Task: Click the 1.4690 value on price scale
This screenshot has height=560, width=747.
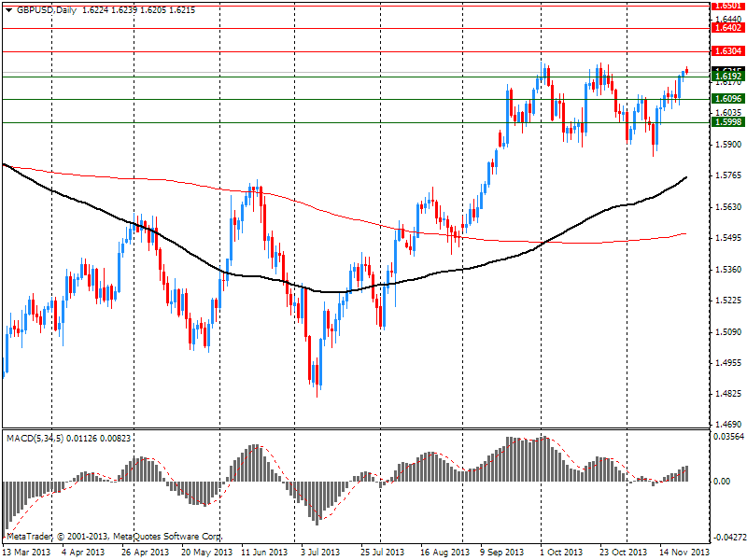Action: pyautogui.click(x=726, y=424)
